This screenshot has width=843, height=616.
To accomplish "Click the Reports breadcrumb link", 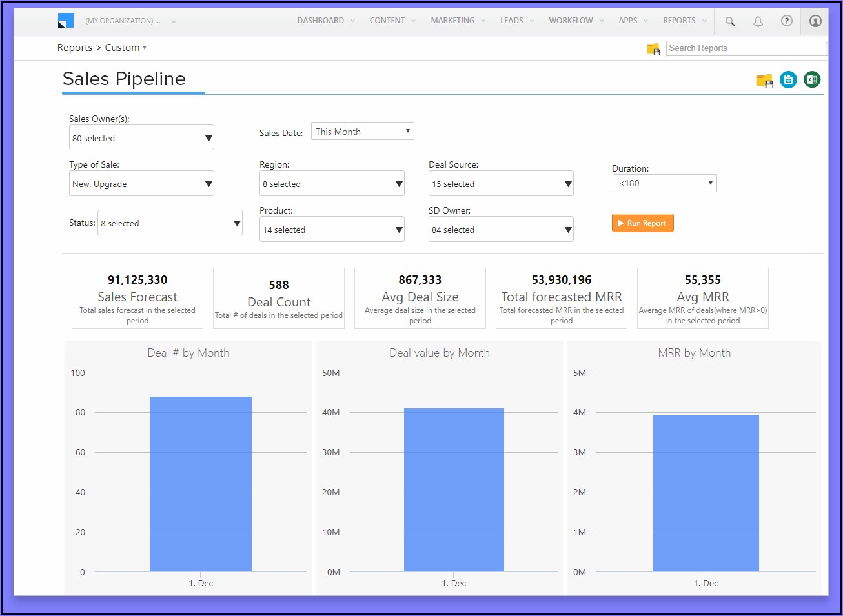I will [74, 48].
